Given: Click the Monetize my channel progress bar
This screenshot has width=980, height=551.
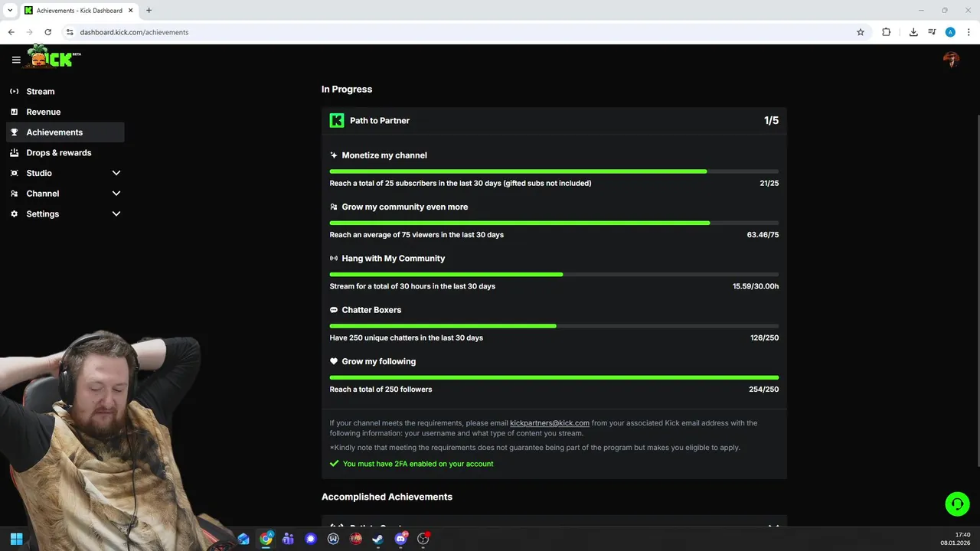Looking at the screenshot, I should pyautogui.click(x=554, y=171).
